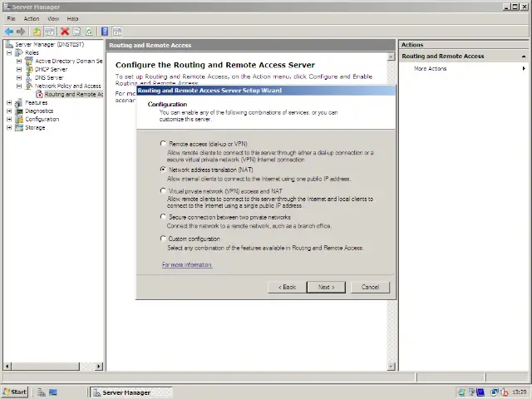Click the Server Manager quick launch icon

pyautogui.click(x=42, y=392)
